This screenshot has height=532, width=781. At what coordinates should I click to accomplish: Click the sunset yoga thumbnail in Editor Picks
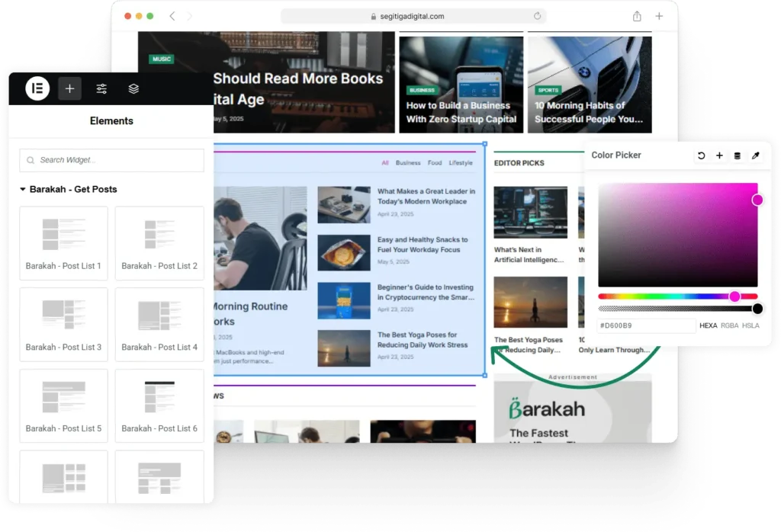tap(531, 302)
